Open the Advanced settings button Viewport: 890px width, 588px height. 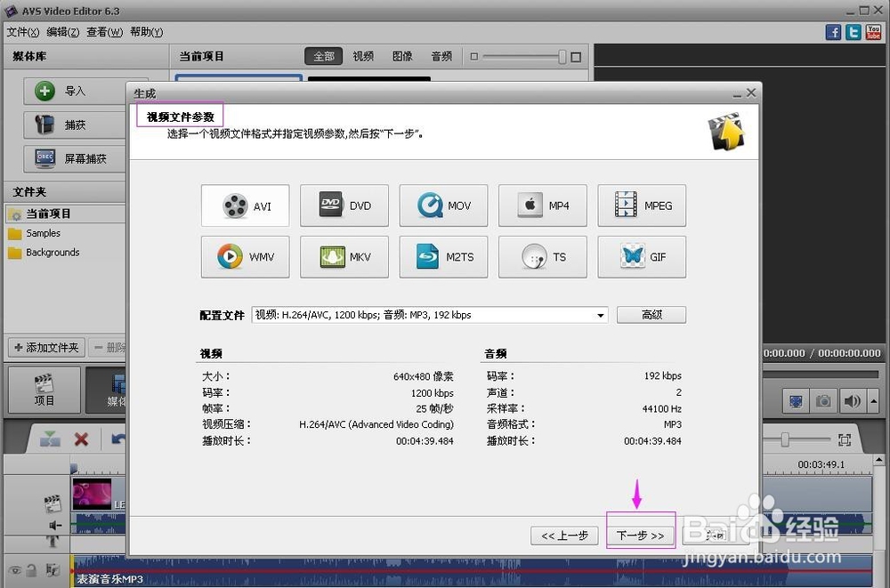click(651, 314)
